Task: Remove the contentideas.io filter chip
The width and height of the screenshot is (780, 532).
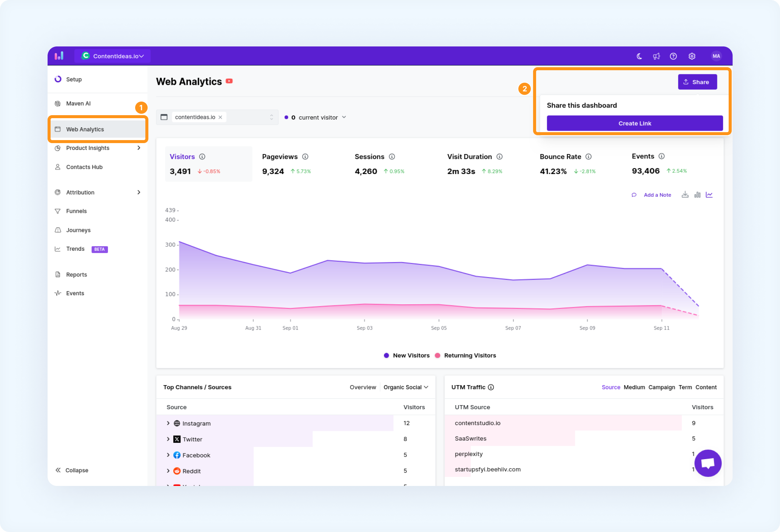Action: click(x=220, y=117)
